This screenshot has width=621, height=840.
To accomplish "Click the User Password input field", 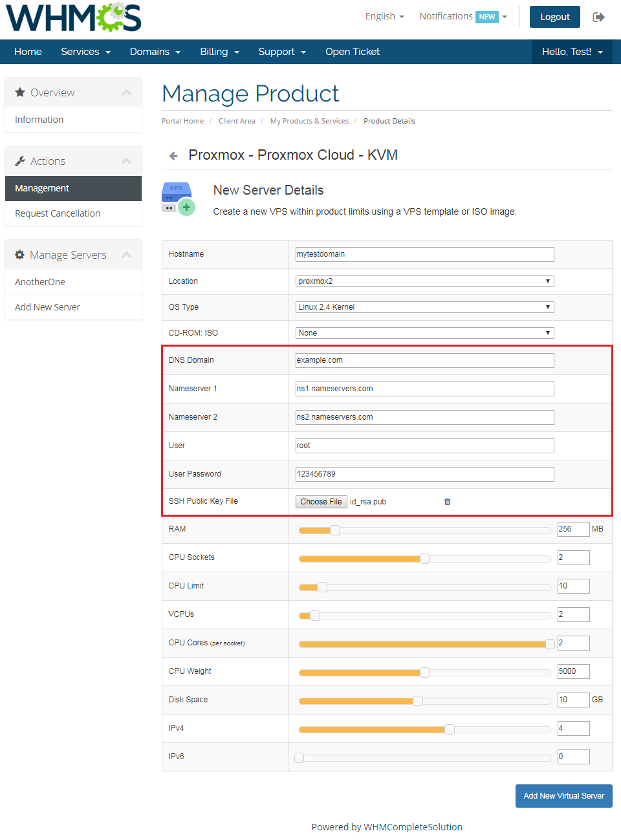I will (424, 474).
